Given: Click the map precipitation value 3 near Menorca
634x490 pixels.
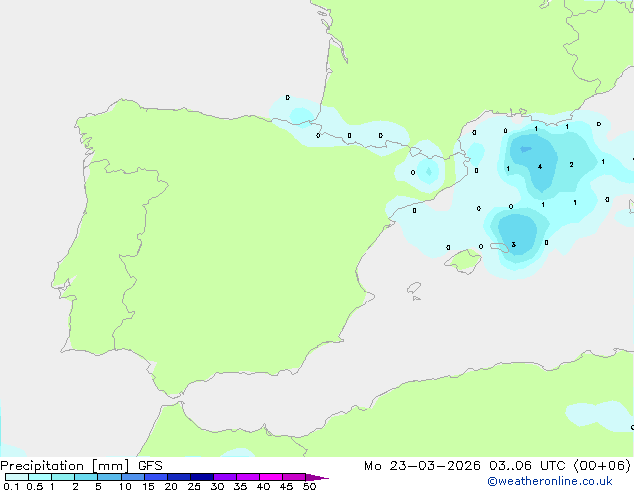Looking at the screenshot, I should [x=514, y=244].
